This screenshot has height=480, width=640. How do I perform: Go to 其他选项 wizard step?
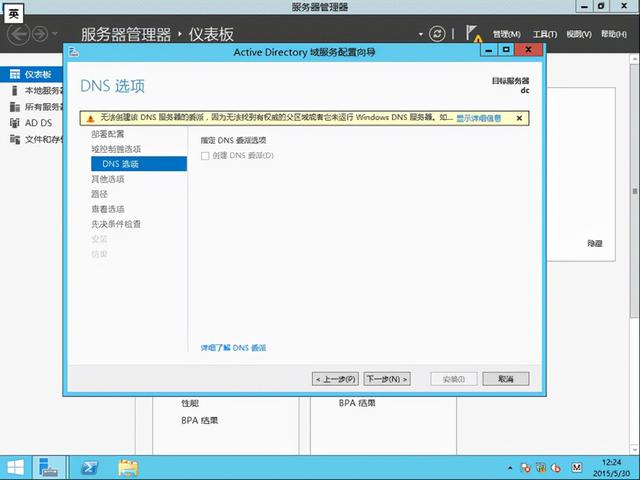108,179
